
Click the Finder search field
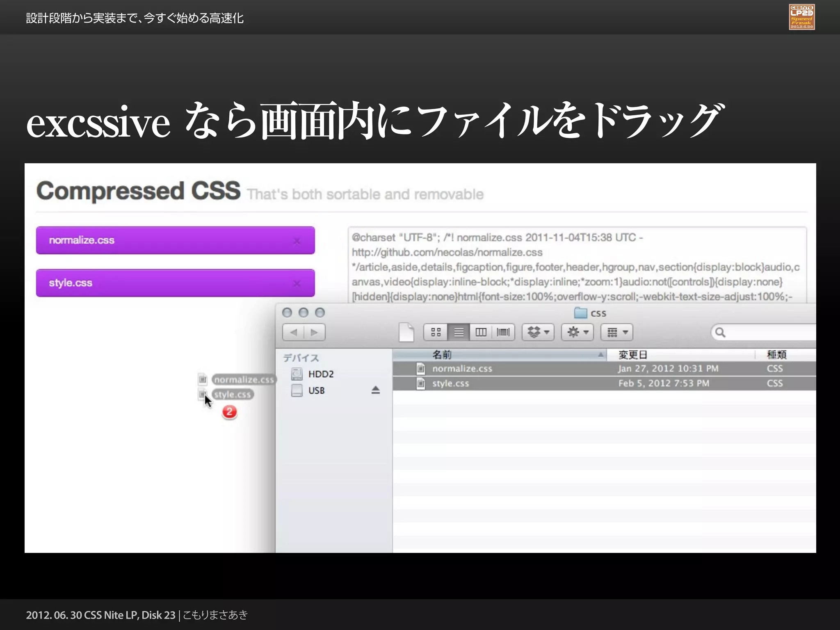(764, 332)
